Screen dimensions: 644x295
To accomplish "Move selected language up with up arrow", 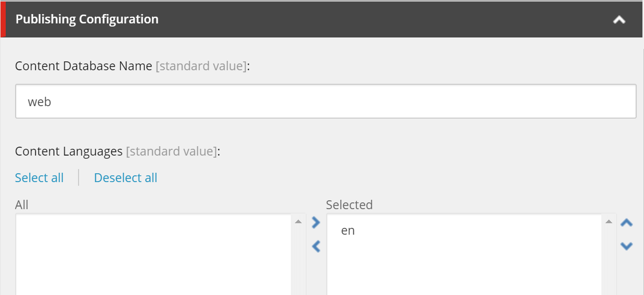I will (x=627, y=223).
